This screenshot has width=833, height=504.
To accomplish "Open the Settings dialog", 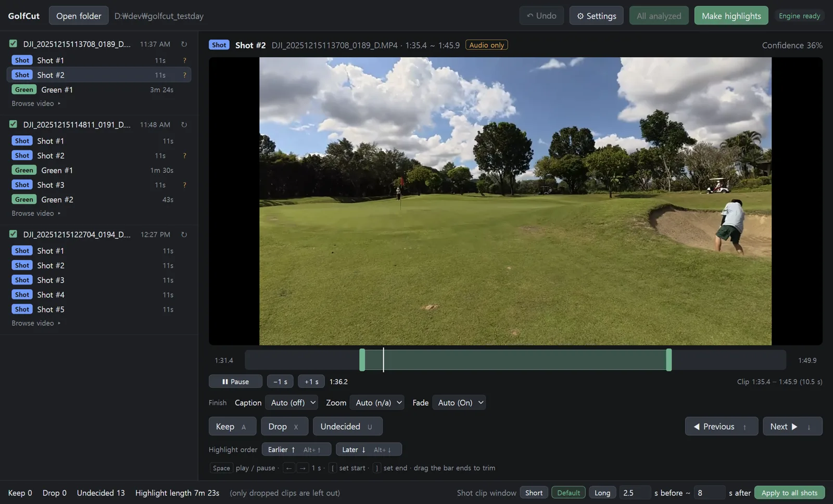I will [596, 16].
